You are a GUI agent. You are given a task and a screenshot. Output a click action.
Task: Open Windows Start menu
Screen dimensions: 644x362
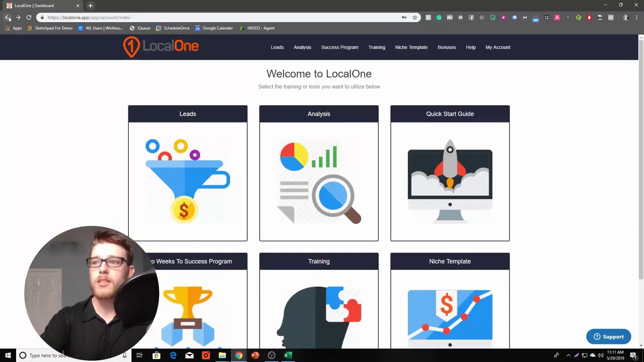click(8, 355)
